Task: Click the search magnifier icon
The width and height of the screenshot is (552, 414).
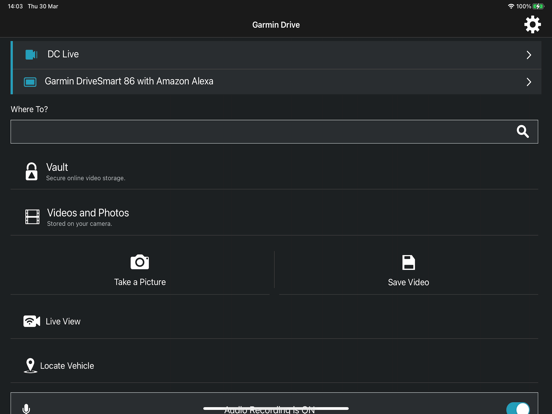Action: (523, 132)
